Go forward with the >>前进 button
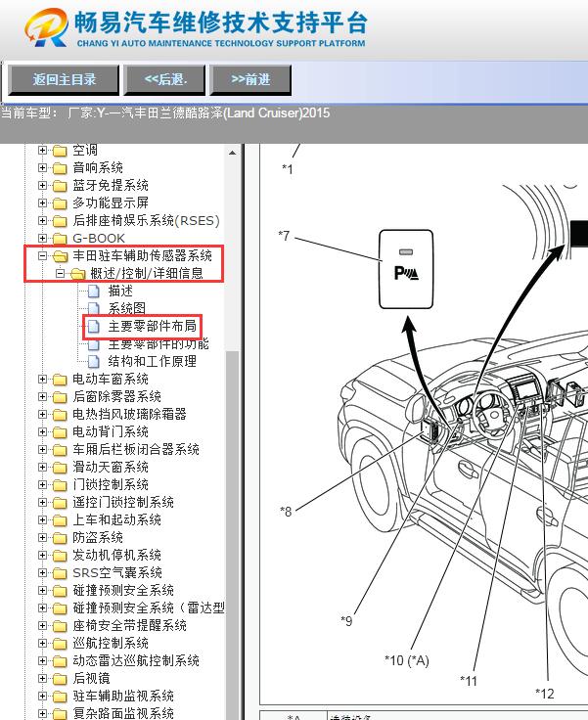The width and height of the screenshot is (588, 720). 250,80
